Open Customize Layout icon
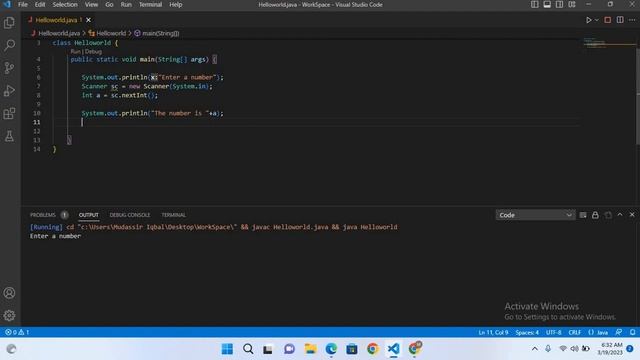640x360 pixels. coord(572,4)
